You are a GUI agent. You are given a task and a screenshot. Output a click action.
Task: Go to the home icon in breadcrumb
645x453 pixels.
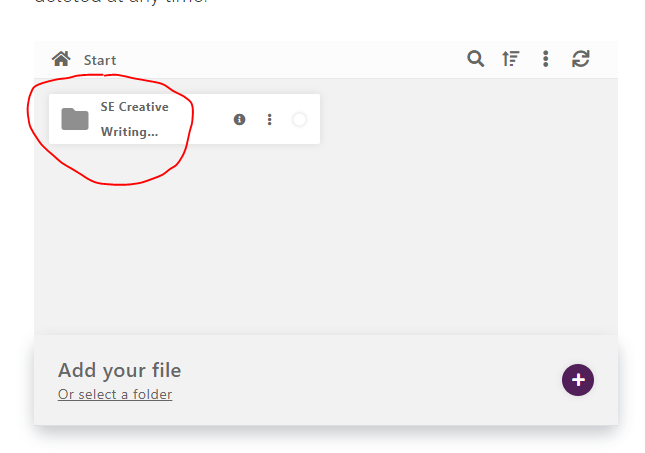pos(61,59)
